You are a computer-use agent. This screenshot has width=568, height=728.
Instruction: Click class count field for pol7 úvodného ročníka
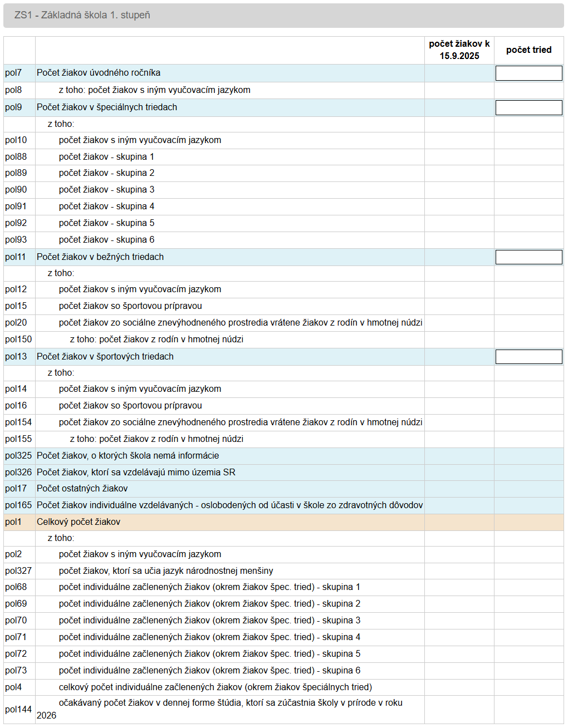click(528, 73)
